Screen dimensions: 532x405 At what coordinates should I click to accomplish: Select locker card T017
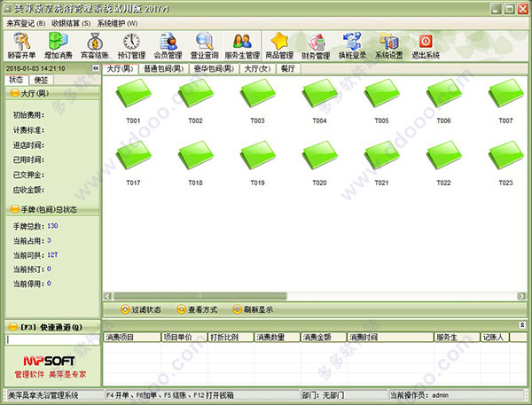(133, 163)
